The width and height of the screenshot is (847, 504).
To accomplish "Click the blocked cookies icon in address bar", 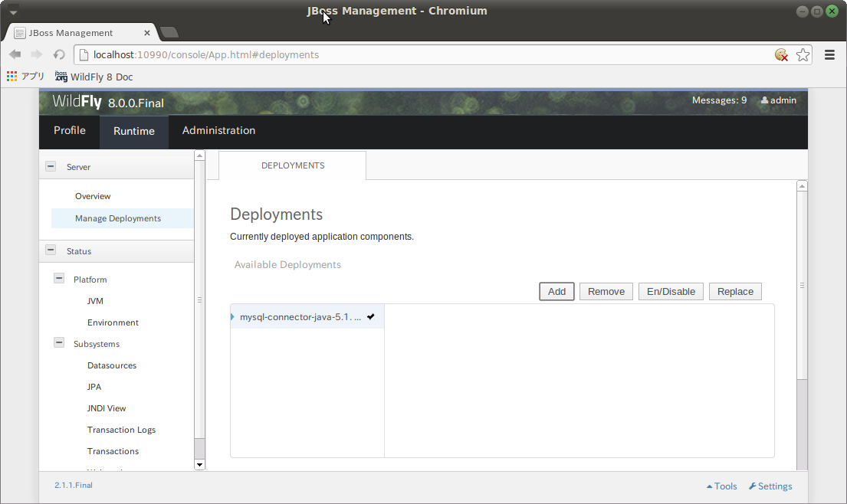I will pos(781,55).
